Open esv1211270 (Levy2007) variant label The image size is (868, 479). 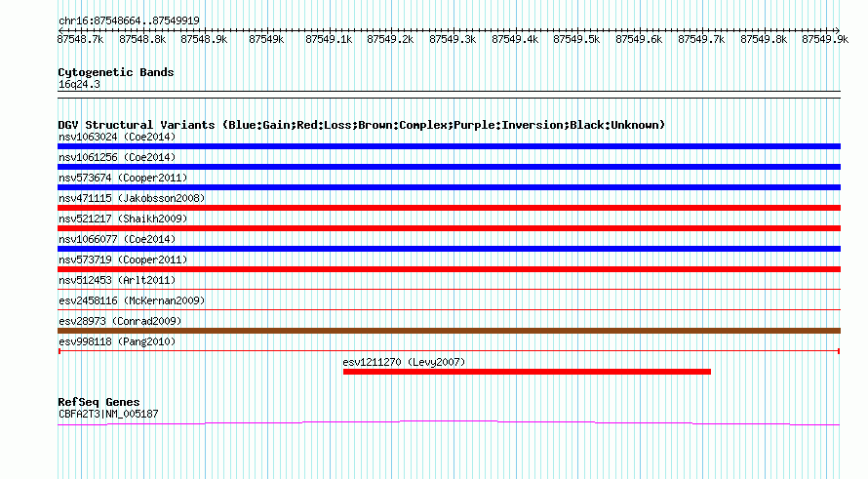coord(404,362)
